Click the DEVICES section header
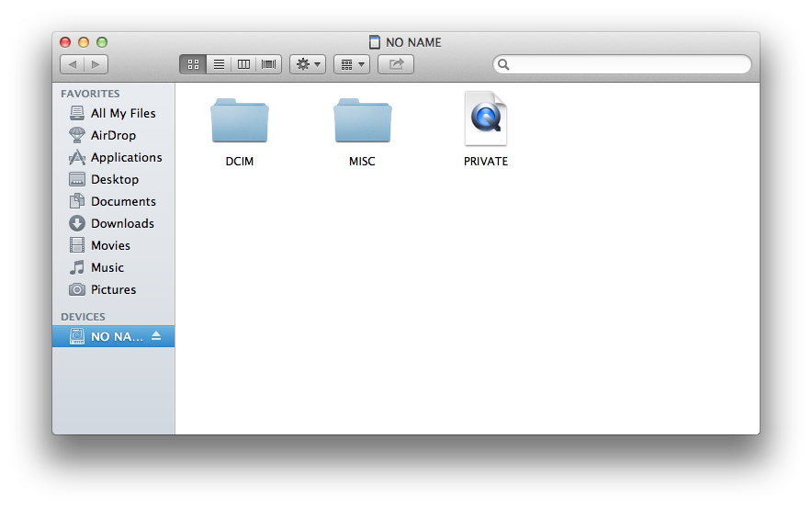This screenshot has width=812, height=507. (83, 317)
